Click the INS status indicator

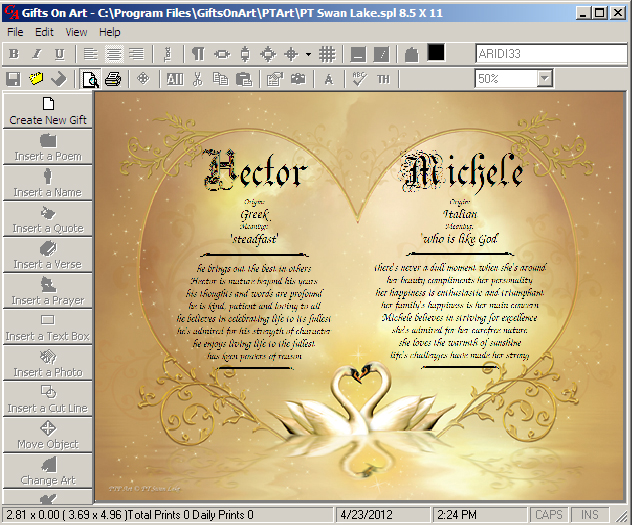click(590, 515)
